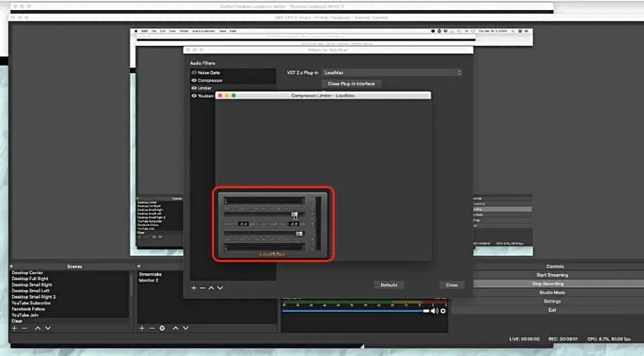Viewport: 644px width, 356px height.
Task: Click Exit in Controls panel
Action: pyautogui.click(x=552, y=310)
